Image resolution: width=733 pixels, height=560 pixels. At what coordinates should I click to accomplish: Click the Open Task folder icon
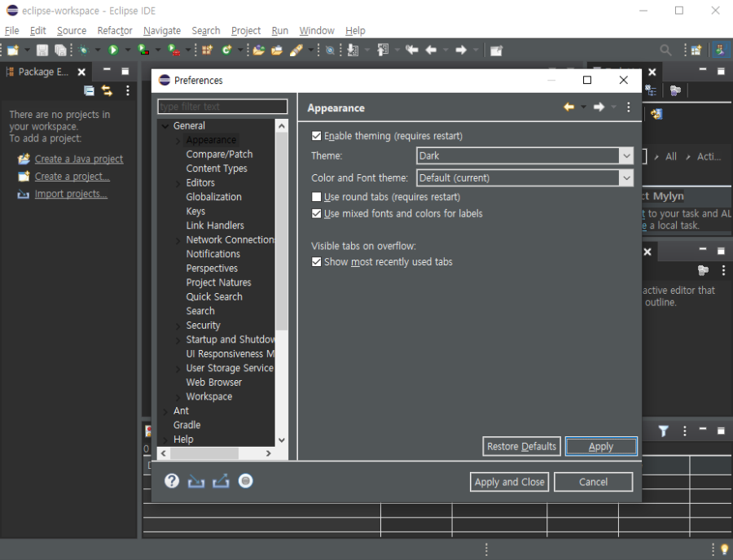pyautogui.click(x=277, y=50)
